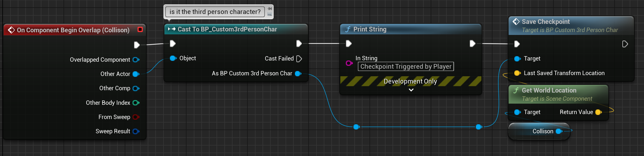This screenshot has height=156, width=644.
Task: Click the As BP Custom 3rd Person Char pin
Action: 298,73
